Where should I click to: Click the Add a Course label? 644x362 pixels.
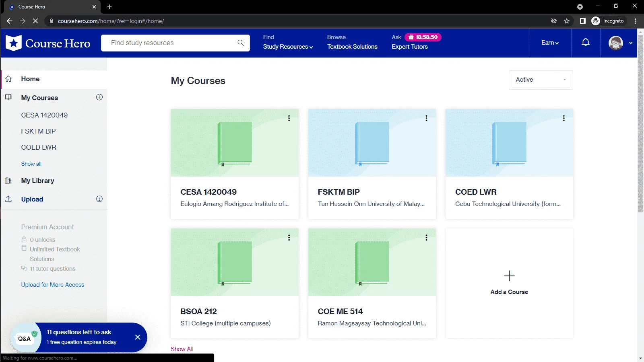click(509, 292)
